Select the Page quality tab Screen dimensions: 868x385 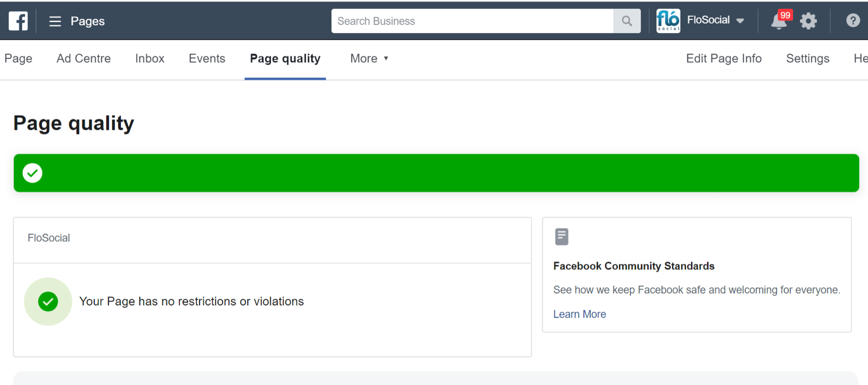[285, 59]
